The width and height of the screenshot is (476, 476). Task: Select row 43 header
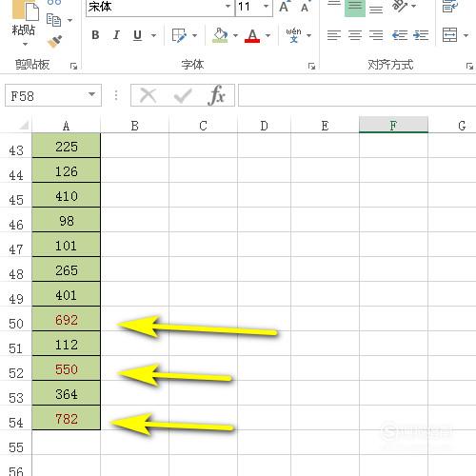16,146
